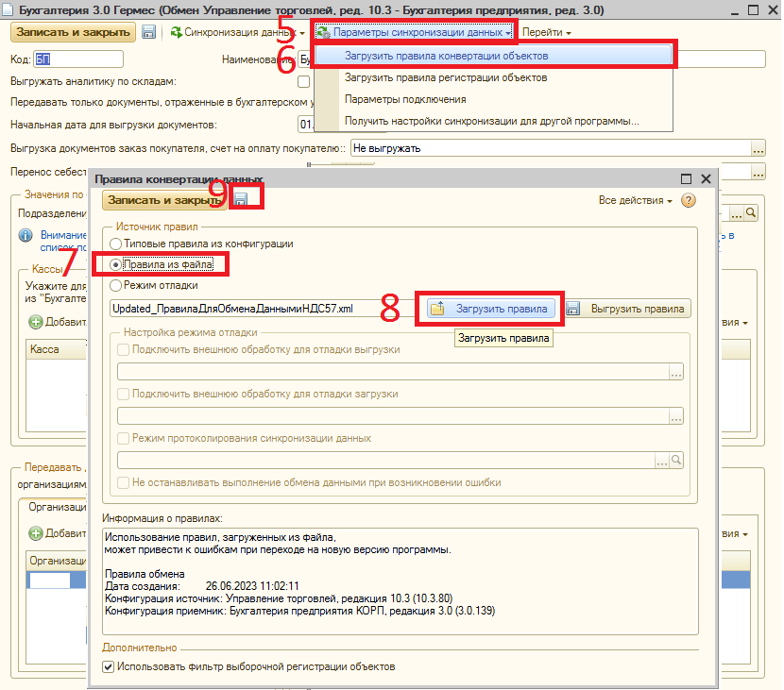Screen dimensions: 784x690
Task: Click the green plus icon in the Кассы section
Action: point(36,322)
